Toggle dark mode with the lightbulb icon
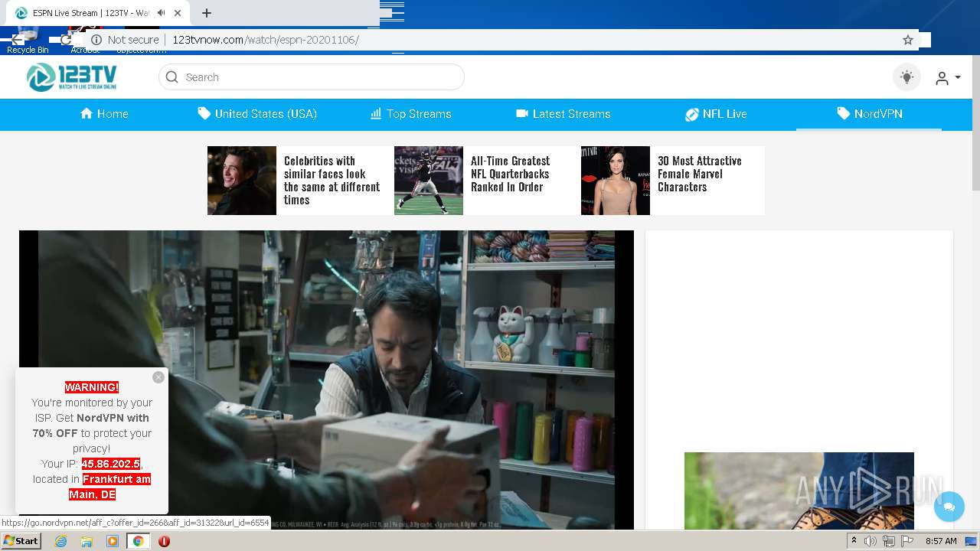Viewport: 980px width, 551px height. (x=907, y=77)
